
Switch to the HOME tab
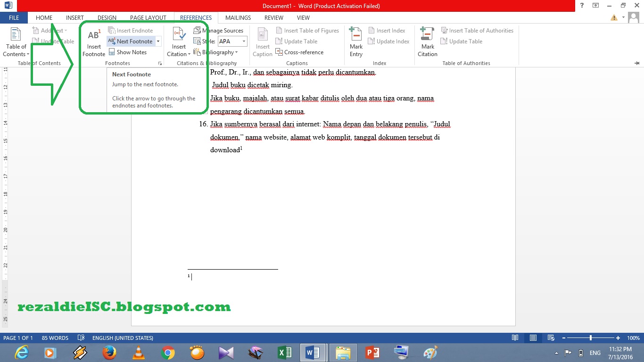pos(44,18)
